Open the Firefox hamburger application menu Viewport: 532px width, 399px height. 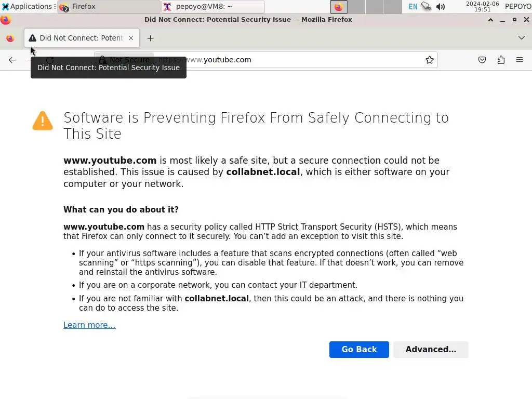(520, 60)
